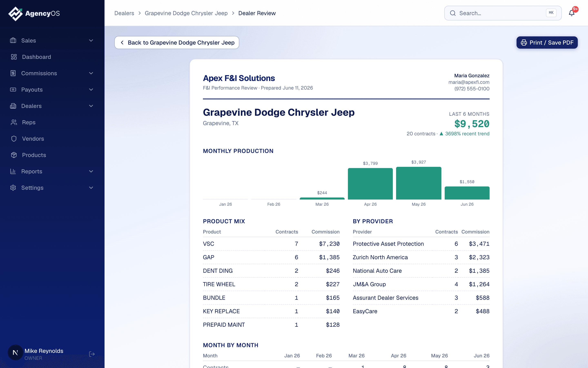Open the Vendors menu item

click(x=52, y=138)
